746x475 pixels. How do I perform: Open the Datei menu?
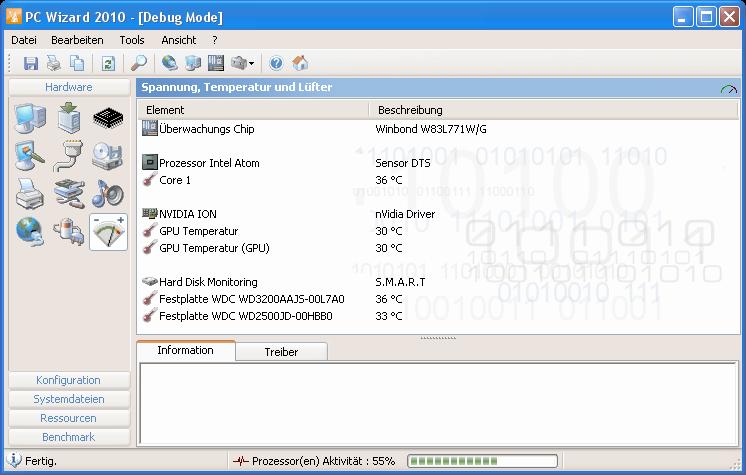coord(24,40)
